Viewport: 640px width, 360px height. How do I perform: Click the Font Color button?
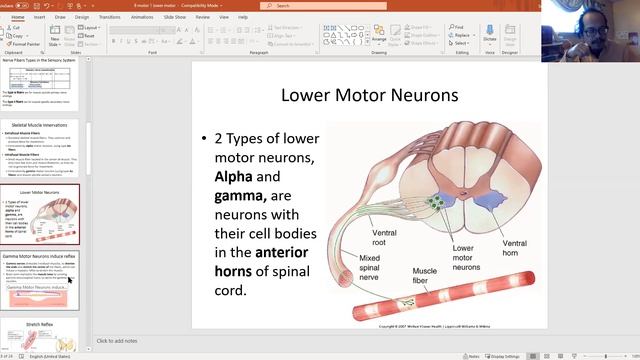point(193,41)
